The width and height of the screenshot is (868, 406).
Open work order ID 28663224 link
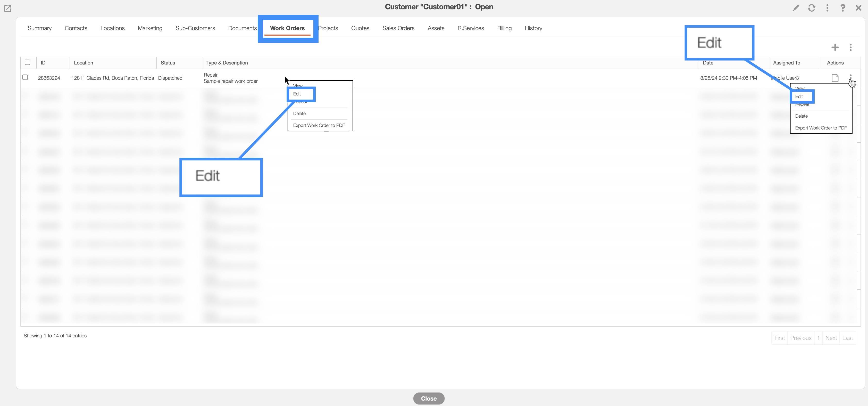49,78
